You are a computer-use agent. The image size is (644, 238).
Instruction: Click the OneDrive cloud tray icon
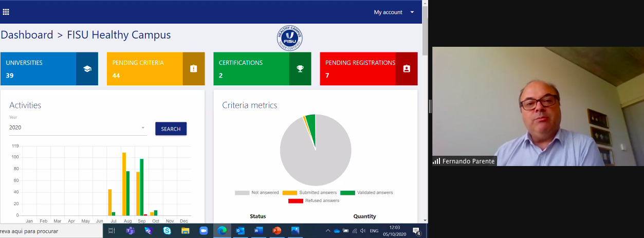337,231
